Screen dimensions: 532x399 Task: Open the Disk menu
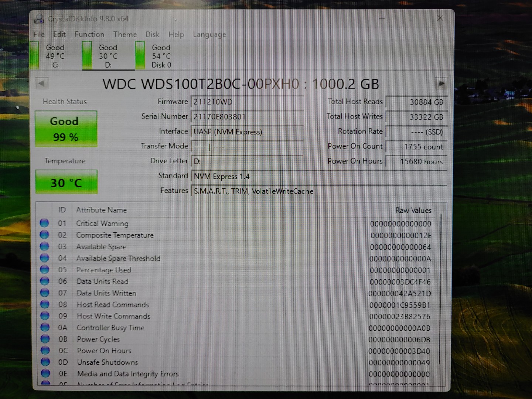pos(153,34)
